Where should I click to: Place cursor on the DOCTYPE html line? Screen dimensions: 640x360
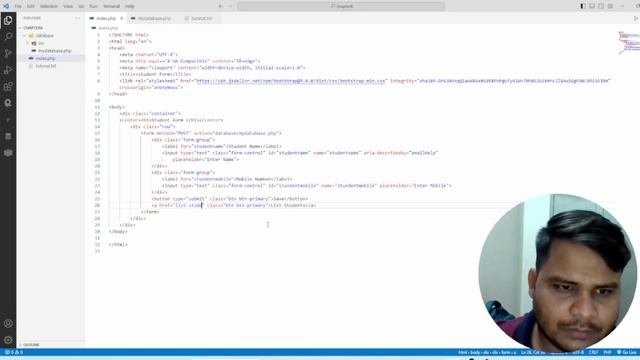(x=129, y=35)
